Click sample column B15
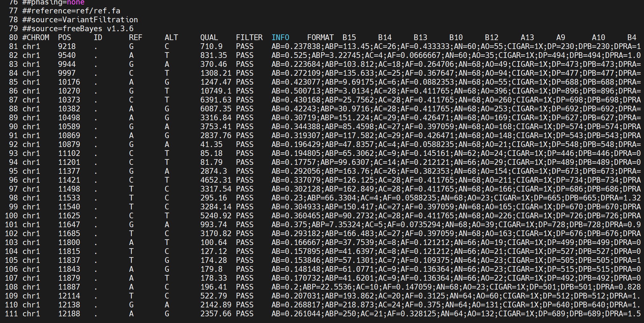The width and height of the screenshot is (644, 323). click(349, 38)
